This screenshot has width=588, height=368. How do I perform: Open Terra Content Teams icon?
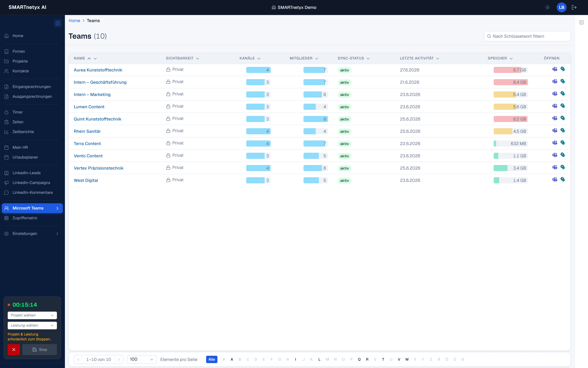[x=555, y=143]
